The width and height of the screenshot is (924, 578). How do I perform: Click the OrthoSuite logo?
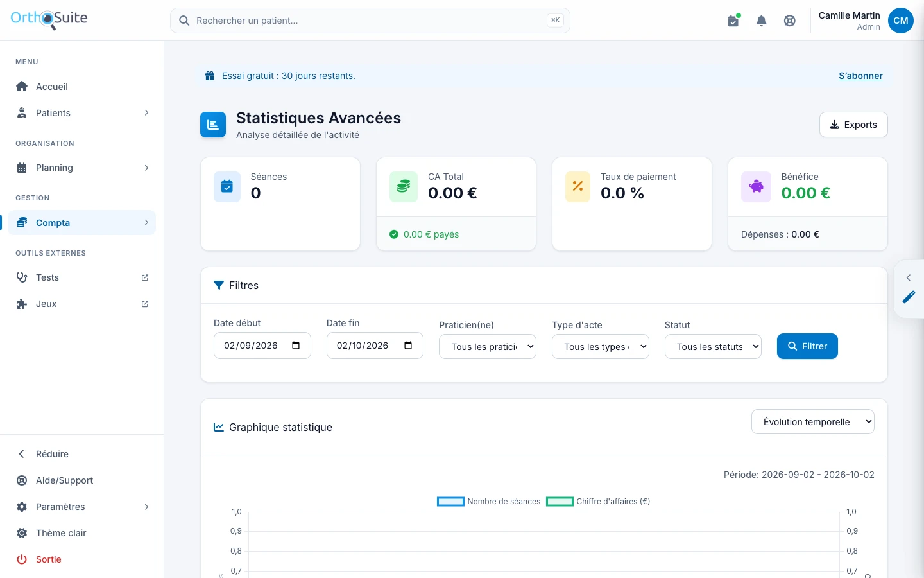pyautogui.click(x=49, y=19)
